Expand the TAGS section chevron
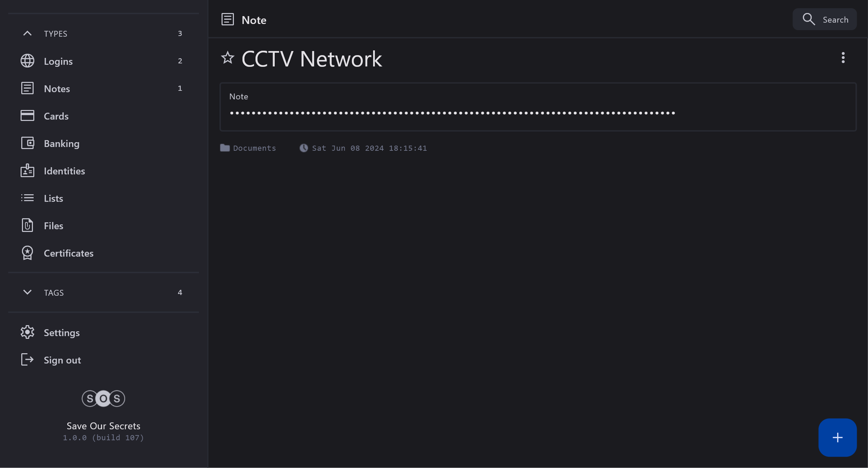This screenshot has width=868, height=468. pos(27,292)
